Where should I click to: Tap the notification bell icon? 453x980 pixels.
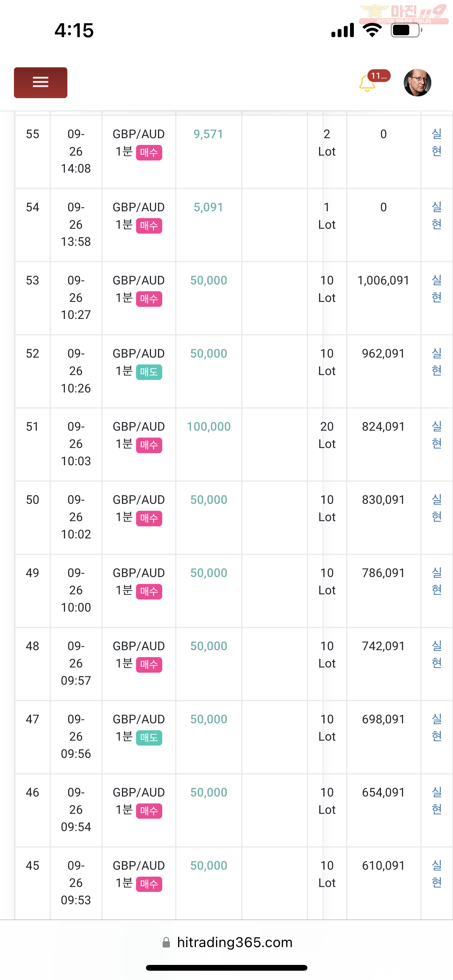(x=367, y=84)
